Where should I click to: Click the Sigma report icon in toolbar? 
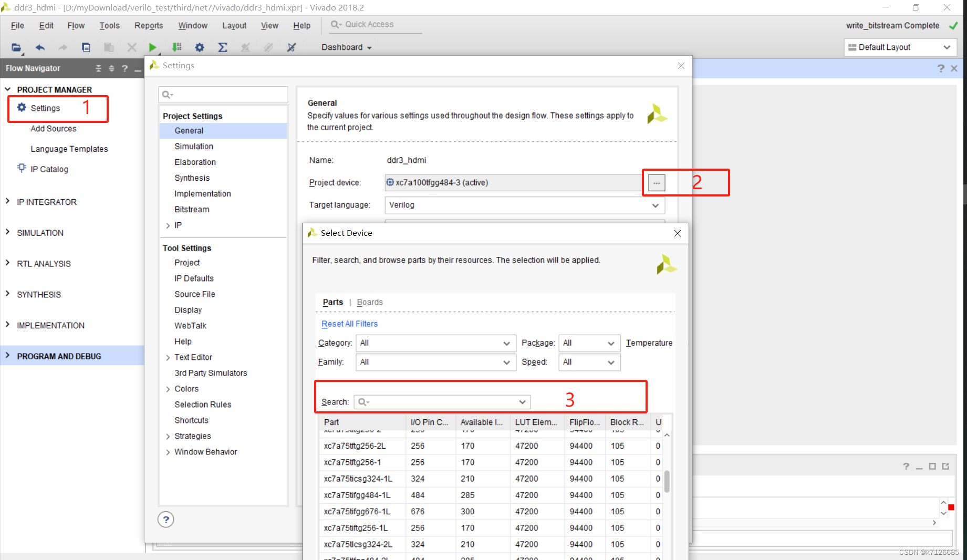tap(223, 47)
